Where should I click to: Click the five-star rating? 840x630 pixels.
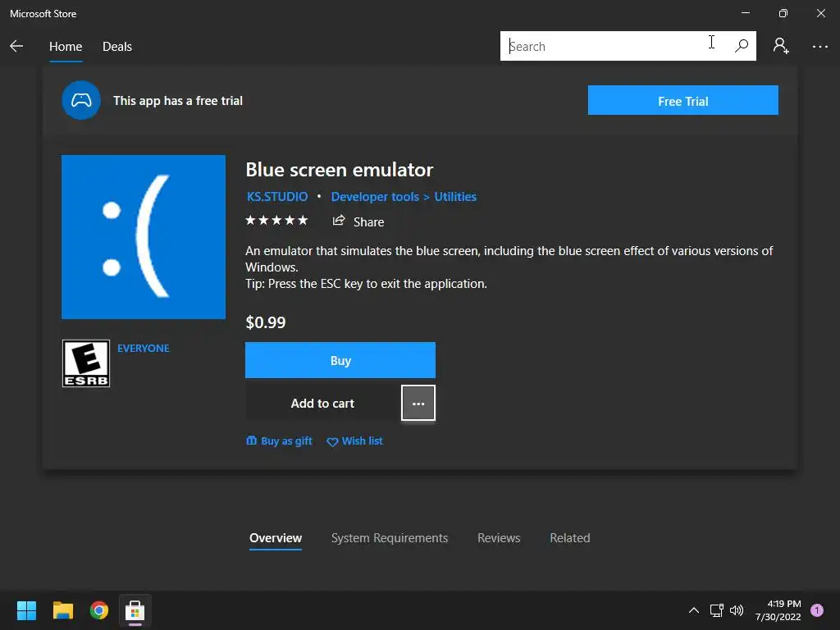276,220
